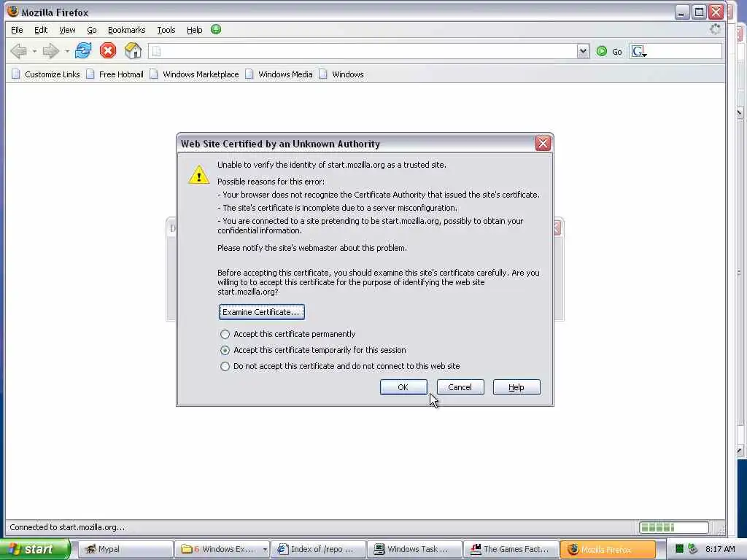This screenshot has height=560, width=747.
Task: Open the Back button history dropdown arrow
Action: tap(34, 51)
